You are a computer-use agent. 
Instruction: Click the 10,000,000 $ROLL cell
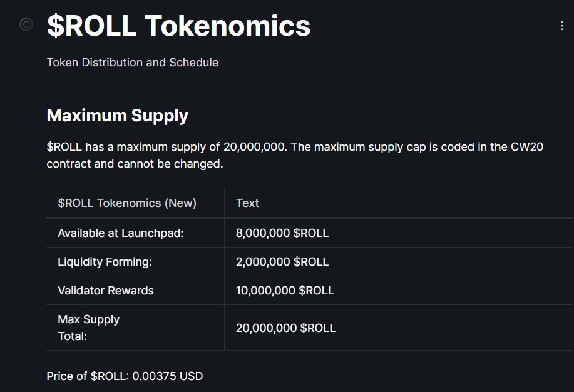click(x=285, y=291)
